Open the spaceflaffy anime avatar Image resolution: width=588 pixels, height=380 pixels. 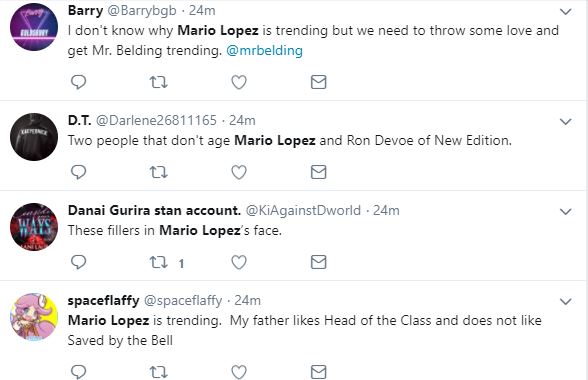point(34,317)
